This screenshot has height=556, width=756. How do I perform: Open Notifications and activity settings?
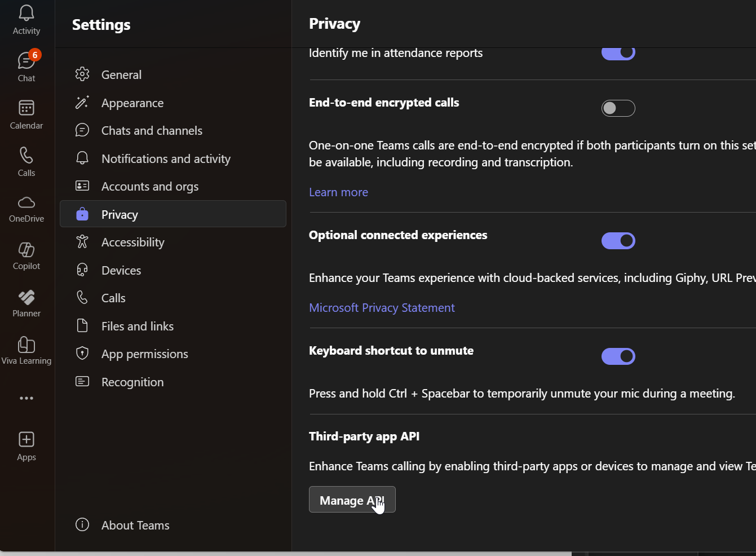click(x=166, y=158)
